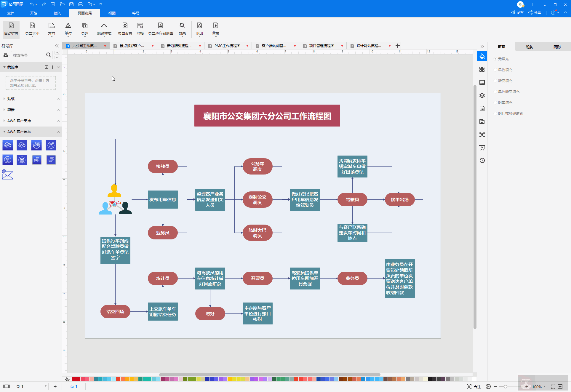This screenshot has height=392, width=571.
Task: Click the 发布 (Publish) button
Action: click(x=517, y=13)
